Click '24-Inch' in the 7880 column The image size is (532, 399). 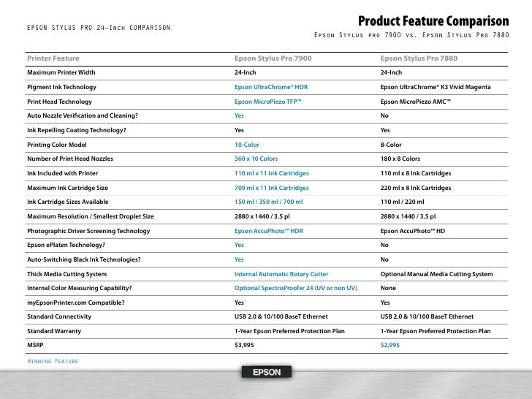391,72
